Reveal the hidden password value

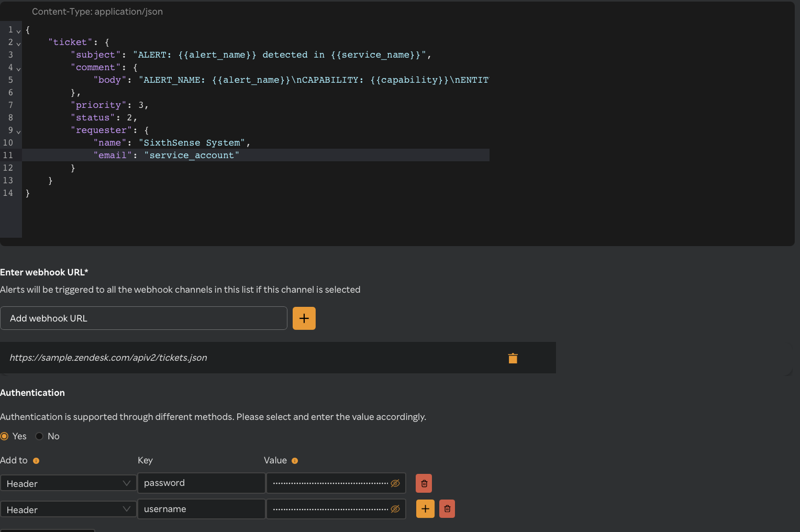click(395, 483)
